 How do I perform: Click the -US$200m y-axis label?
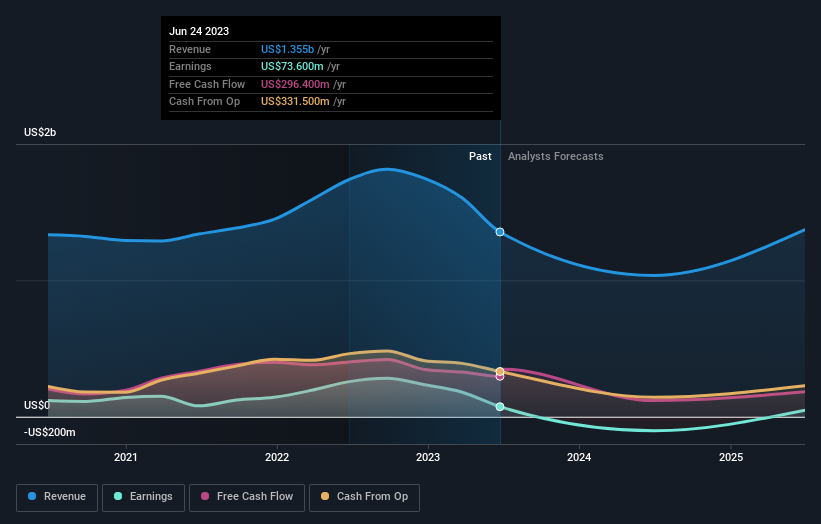[x=49, y=432]
